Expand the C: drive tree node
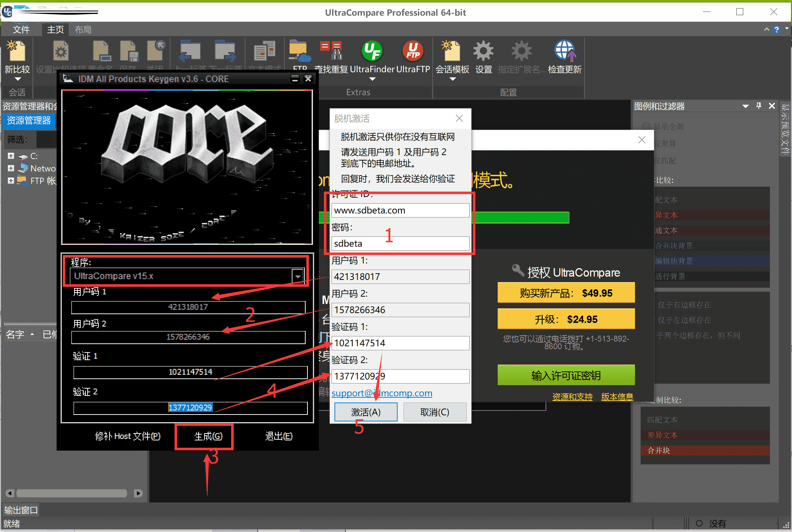 tap(11, 156)
